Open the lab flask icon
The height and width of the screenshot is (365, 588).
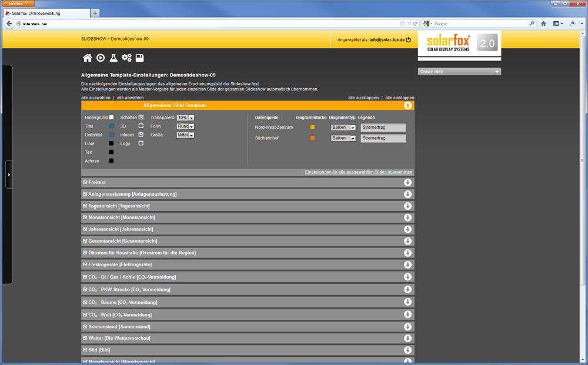pyautogui.click(x=113, y=58)
